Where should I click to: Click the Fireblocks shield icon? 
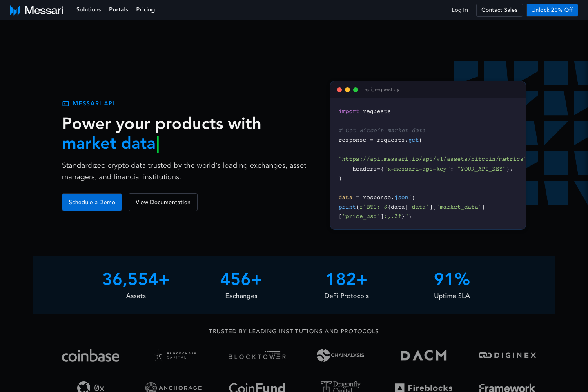pos(399,387)
